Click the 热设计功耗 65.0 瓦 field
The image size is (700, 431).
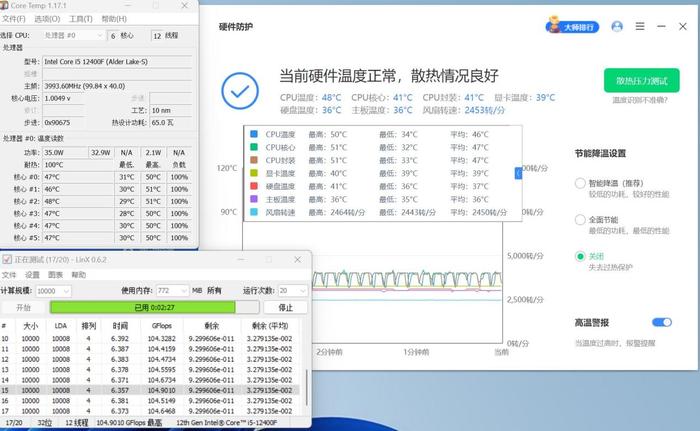pos(171,122)
